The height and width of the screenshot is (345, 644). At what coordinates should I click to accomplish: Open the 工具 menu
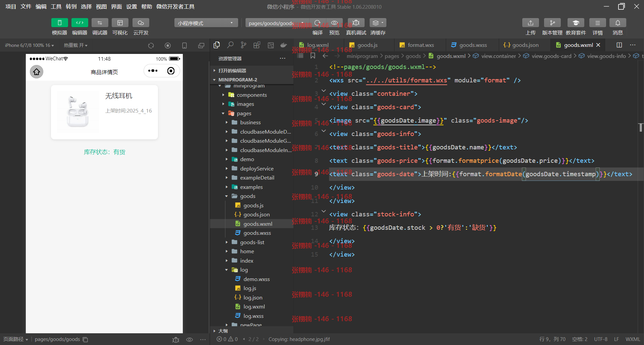(x=56, y=7)
